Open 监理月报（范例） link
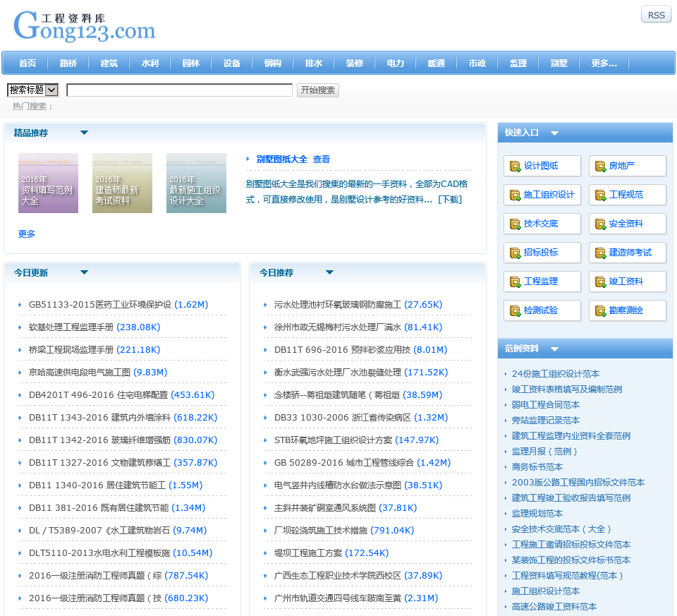The height and width of the screenshot is (616, 677). [x=544, y=452]
